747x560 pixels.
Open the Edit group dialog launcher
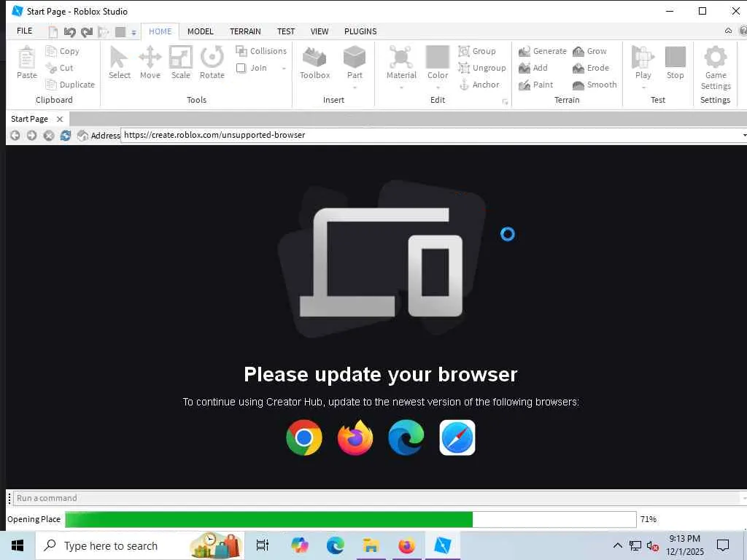[x=505, y=101]
